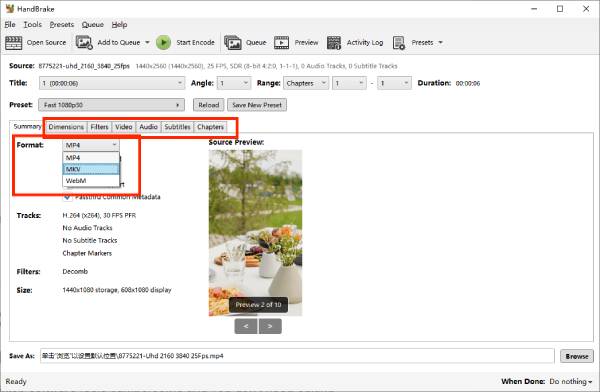The height and width of the screenshot is (392, 600).
Task: Click the No Subtitle Tracks text
Action: [x=90, y=240]
